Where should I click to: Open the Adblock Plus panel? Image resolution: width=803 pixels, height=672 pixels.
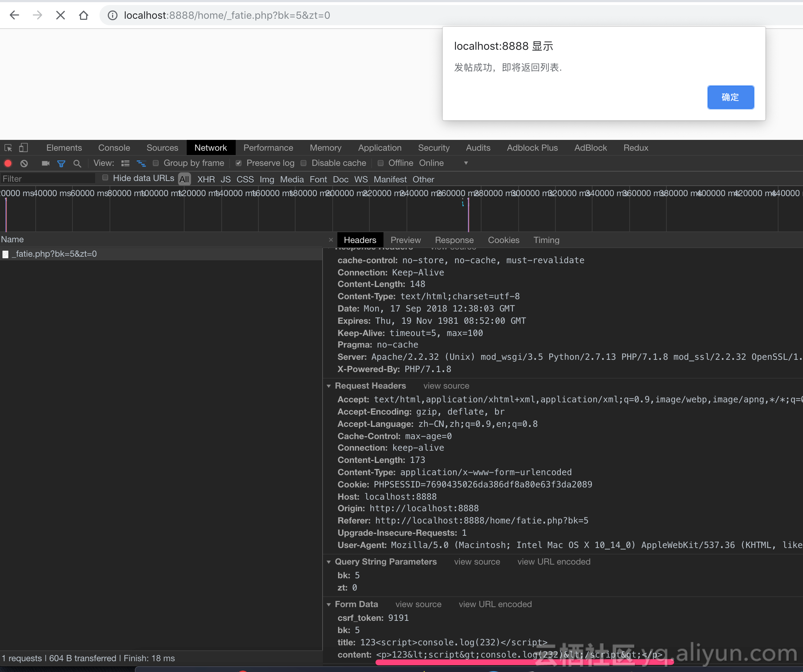click(532, 148)
